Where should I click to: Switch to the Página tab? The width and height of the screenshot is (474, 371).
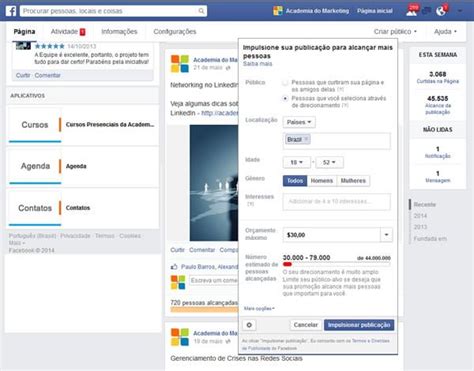24,32
